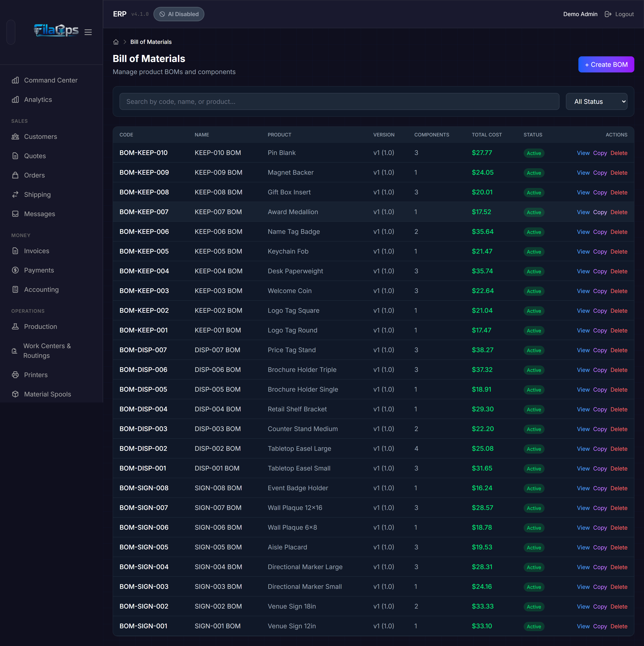Click the Orders bag icon

coord(15,175)
